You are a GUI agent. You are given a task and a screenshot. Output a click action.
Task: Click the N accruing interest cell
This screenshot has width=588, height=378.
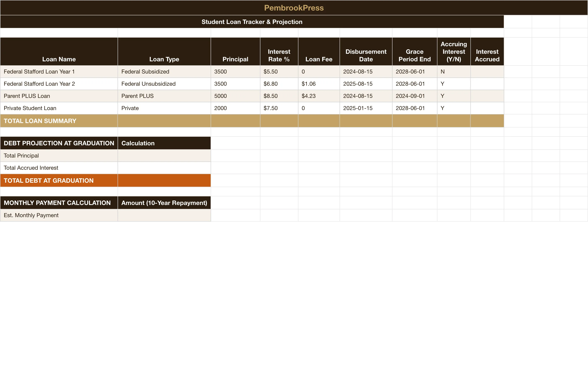454,72
